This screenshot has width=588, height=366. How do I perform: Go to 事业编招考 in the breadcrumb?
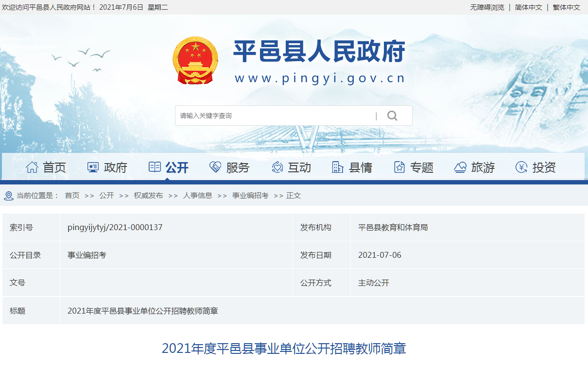pos(250,196)
